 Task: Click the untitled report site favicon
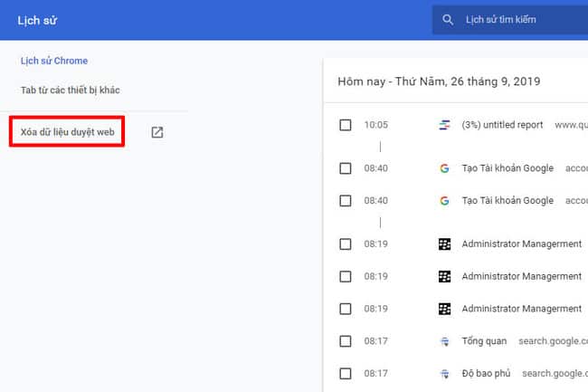tap(444, 125)
